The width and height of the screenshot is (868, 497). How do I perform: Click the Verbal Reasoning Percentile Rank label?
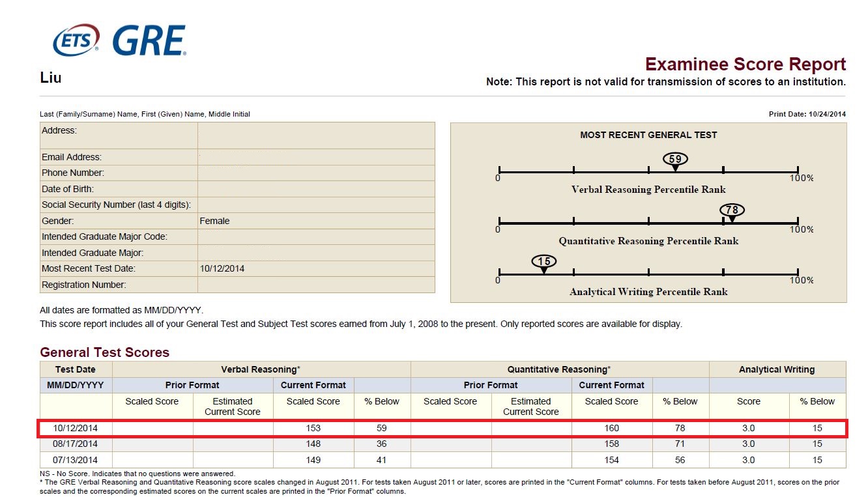[648, 190]
